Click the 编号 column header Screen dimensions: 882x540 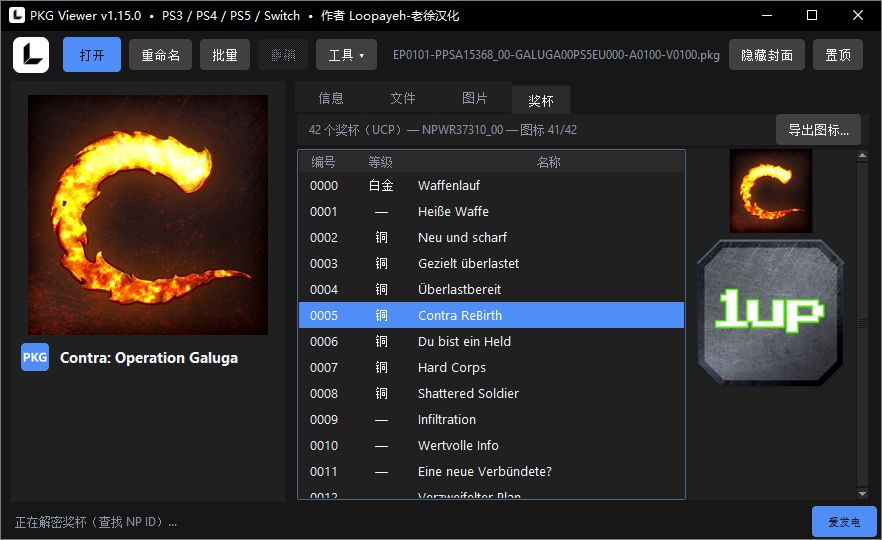coord(323,162)
